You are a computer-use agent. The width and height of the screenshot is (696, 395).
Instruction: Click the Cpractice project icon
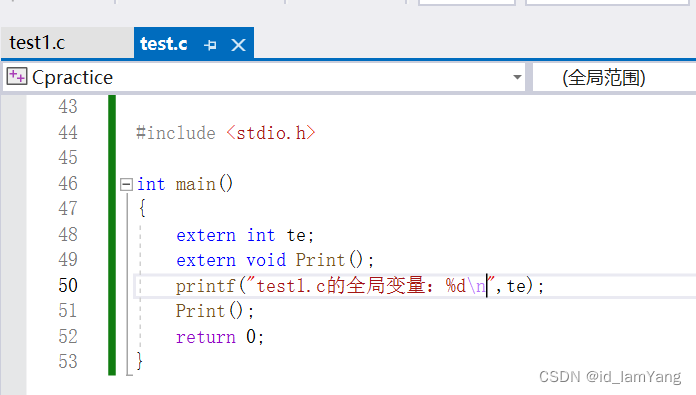pyautogui.click(x=16, y=76)
